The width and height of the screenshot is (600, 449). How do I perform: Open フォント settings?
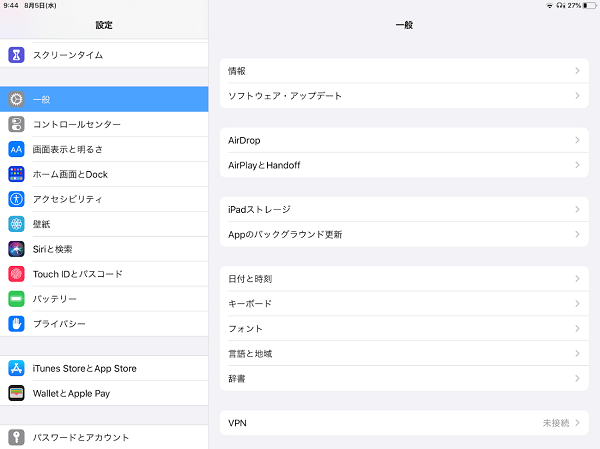(x=404, y=328)
